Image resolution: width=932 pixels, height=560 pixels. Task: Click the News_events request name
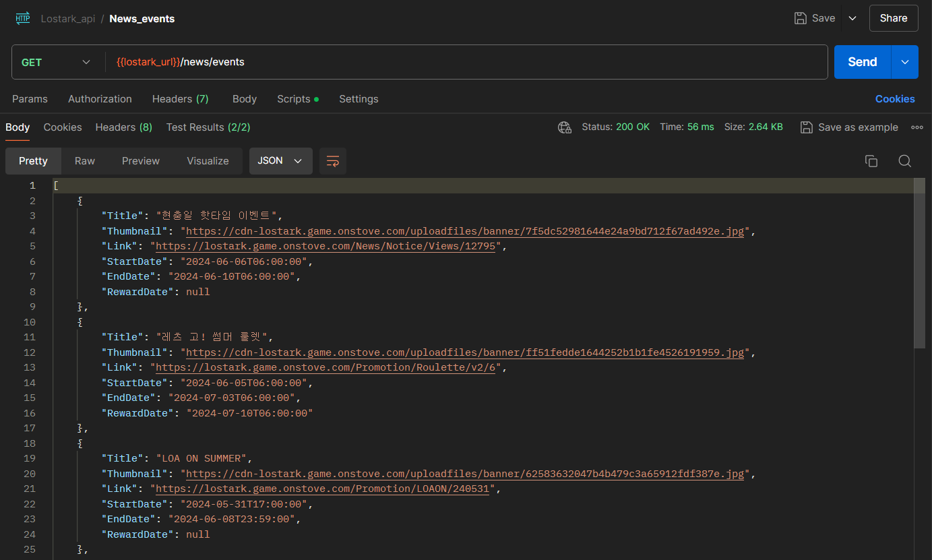[x=142, y=19]
